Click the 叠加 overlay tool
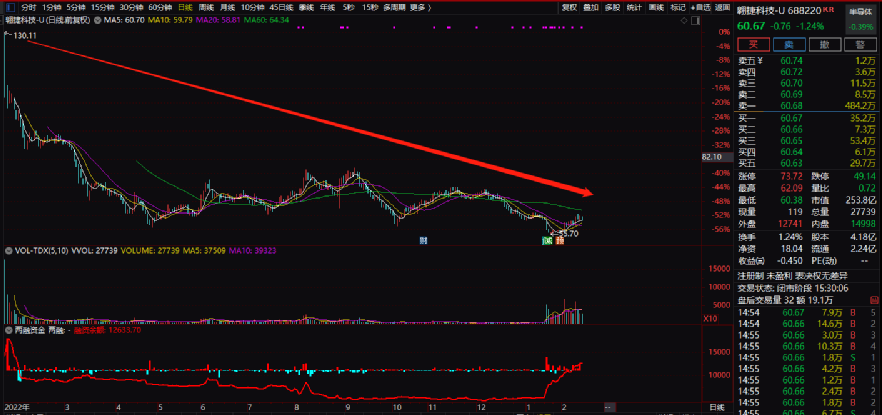 [591, 6]
